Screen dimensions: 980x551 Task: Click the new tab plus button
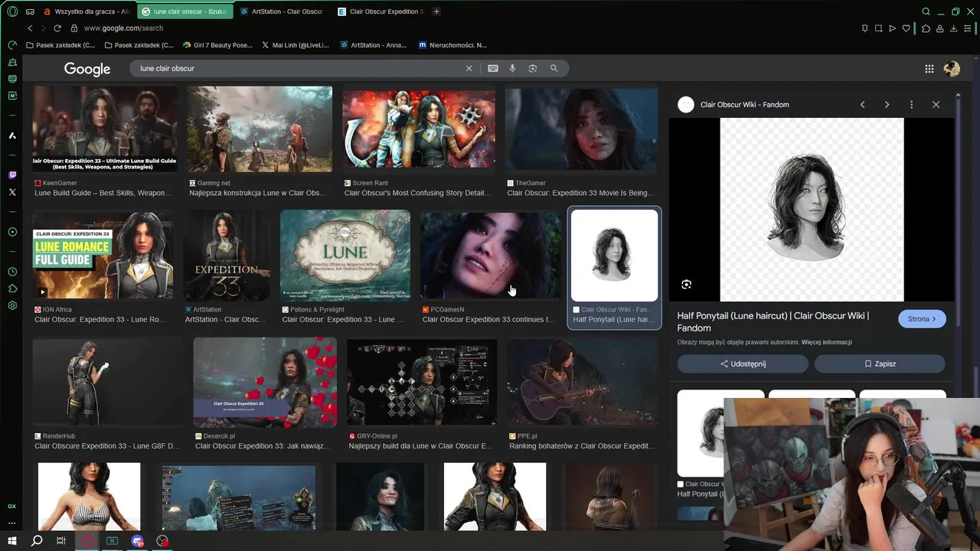tap(436, 11)
